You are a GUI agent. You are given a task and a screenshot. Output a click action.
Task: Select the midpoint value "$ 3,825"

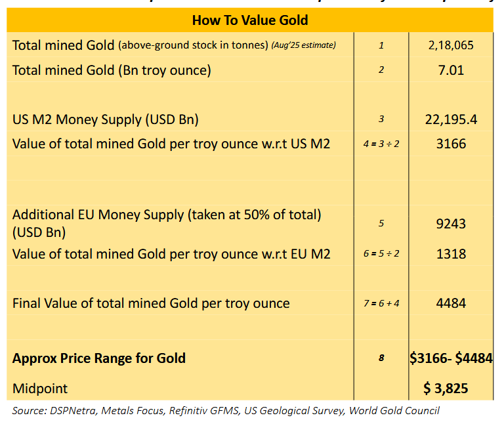446,389
